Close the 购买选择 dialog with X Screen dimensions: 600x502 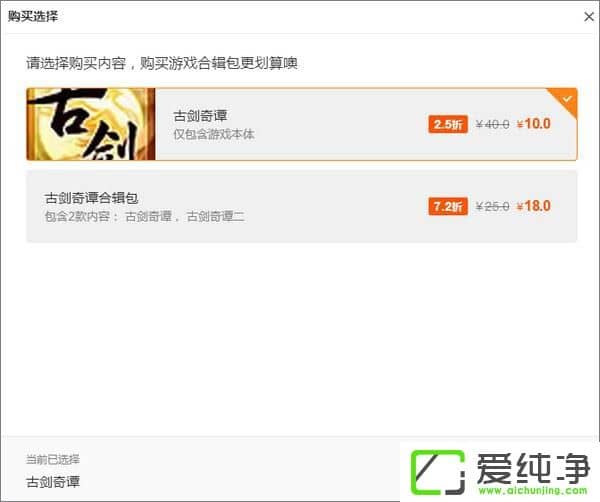pyautogui.click(x=589, y=16)
